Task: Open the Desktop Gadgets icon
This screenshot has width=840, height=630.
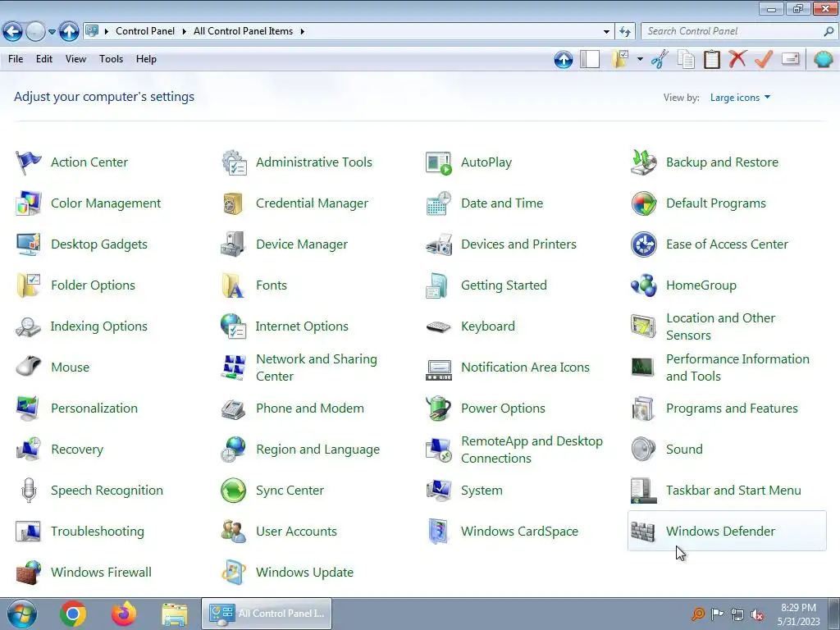Action: tap(29, 244)
